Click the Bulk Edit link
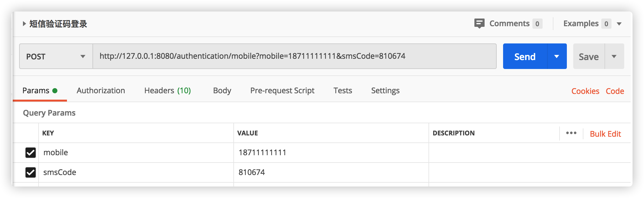Screen dimensions: 644x198 [605, 134]
